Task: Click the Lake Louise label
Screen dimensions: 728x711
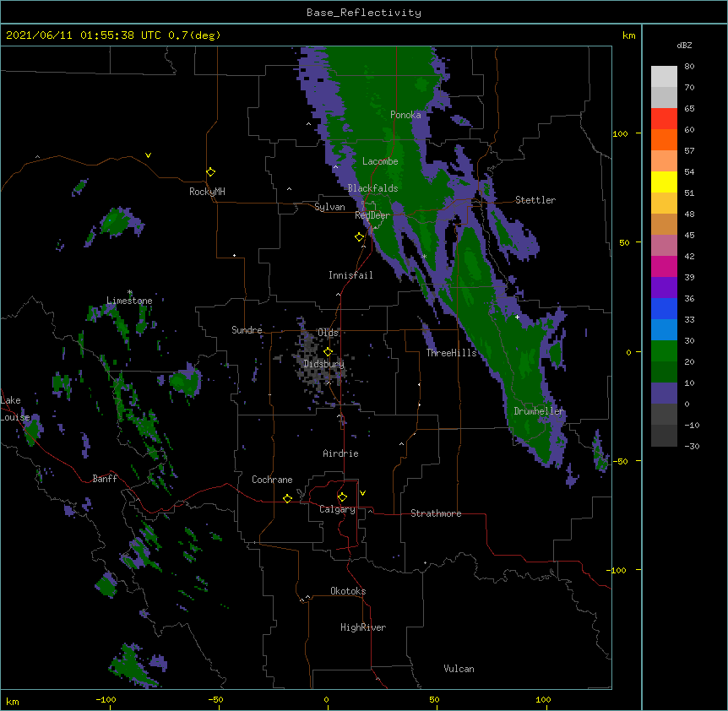Action: pos(15,409)
